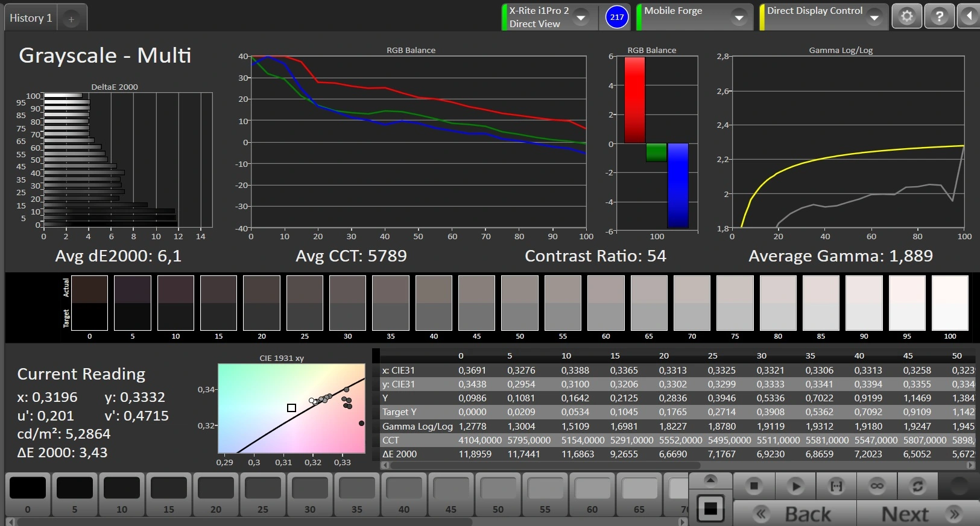Click the Actual/Target swatch for level 75
980x526 pixels.
[x=735, y=303]
